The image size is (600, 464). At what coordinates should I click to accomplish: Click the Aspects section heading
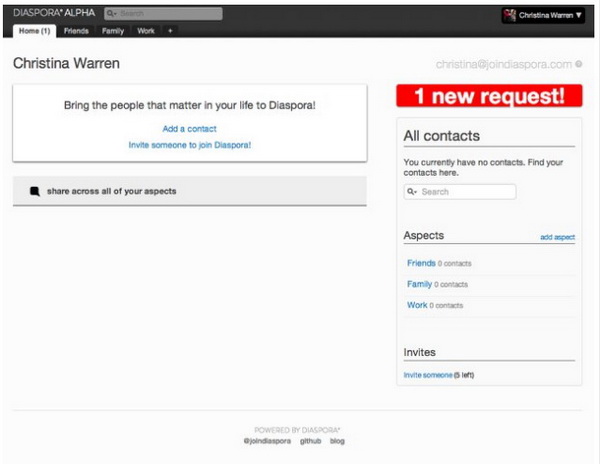(x=424, y=236)
